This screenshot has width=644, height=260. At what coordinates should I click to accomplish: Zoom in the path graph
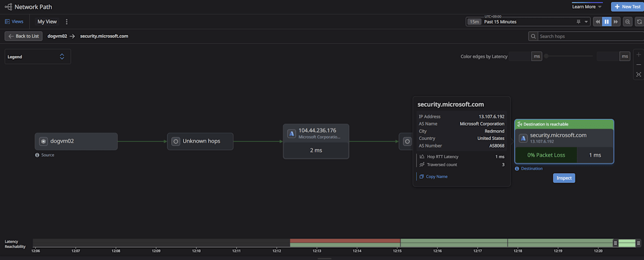[639, 55]
